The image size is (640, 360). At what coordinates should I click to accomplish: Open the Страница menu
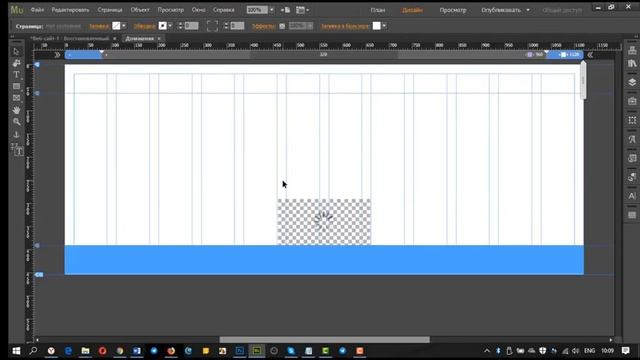(110, 10)
